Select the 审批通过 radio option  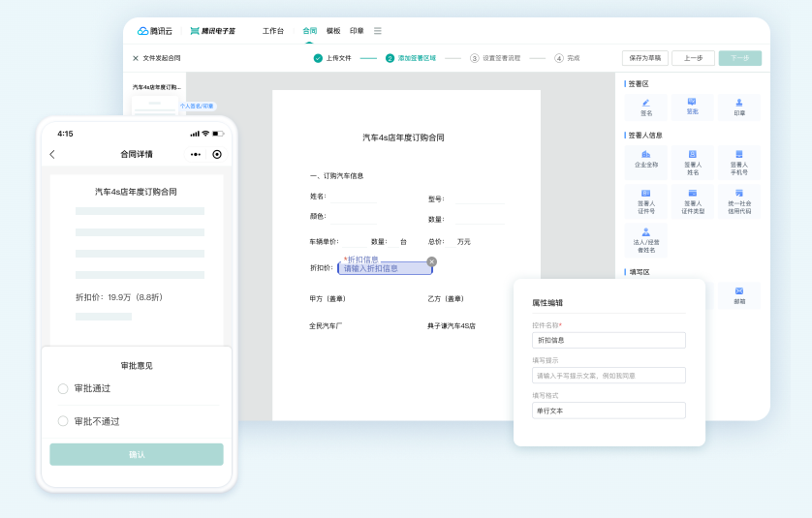click(63, 388)
